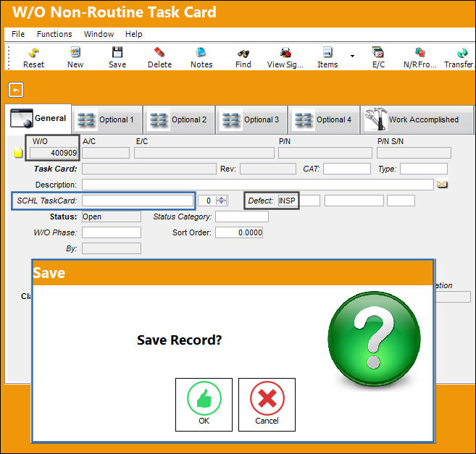Image resolution: width=476 pixels, height=454 pixels.
Task: Click the Rev field
Action: 268,169
